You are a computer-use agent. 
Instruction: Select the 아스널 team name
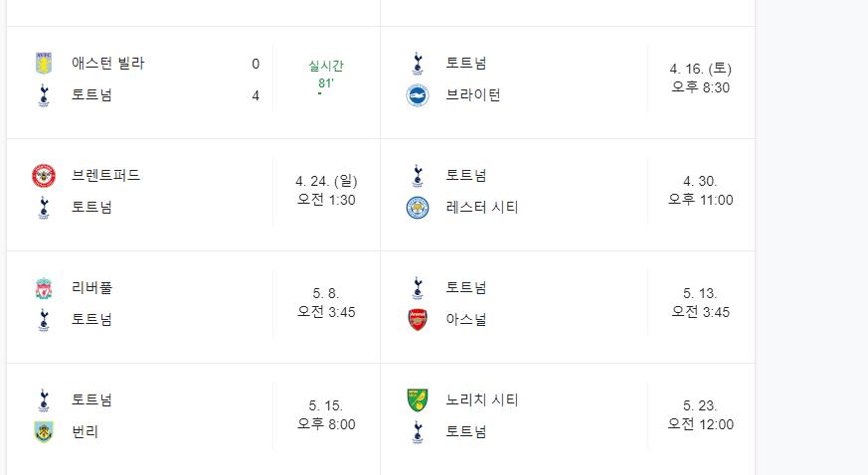tap(466, 320)
